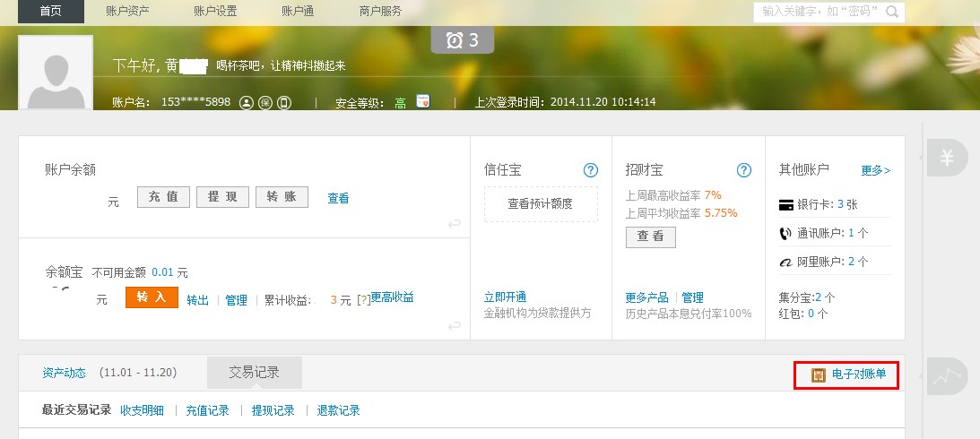Click the 查看预计额度 dashed box
Screen dimensions: 980x439
[x=541, y=203]
